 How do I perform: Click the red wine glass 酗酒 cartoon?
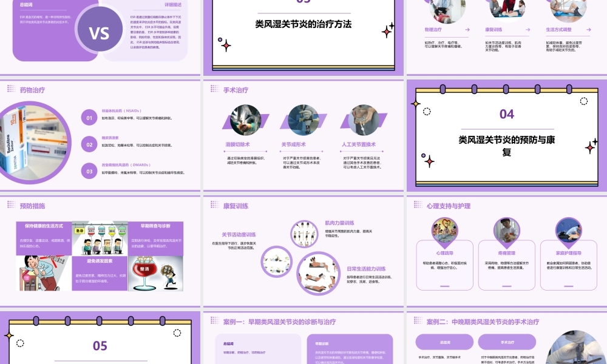pyautogui.click(x=155, y=273)
